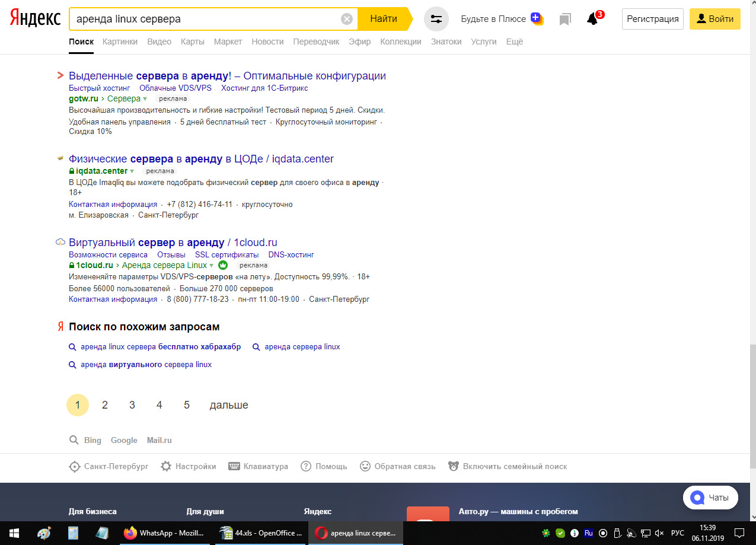Switch to the Новости tab
Viewport: 756px width, 545px height.
coord(268,42)
